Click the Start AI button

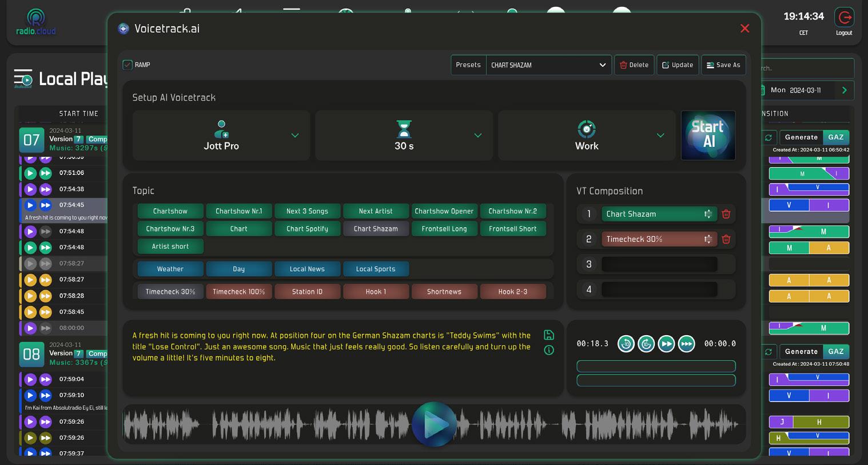[708, 136]
